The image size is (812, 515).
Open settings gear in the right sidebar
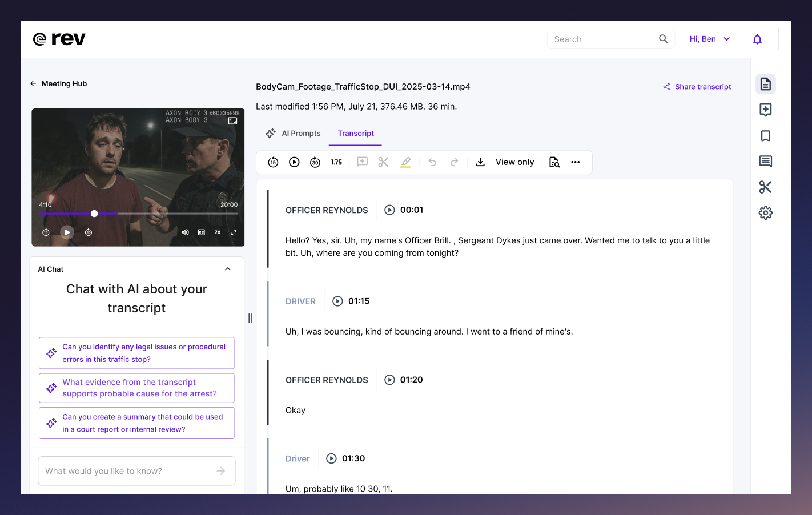[x=766, y=212]
